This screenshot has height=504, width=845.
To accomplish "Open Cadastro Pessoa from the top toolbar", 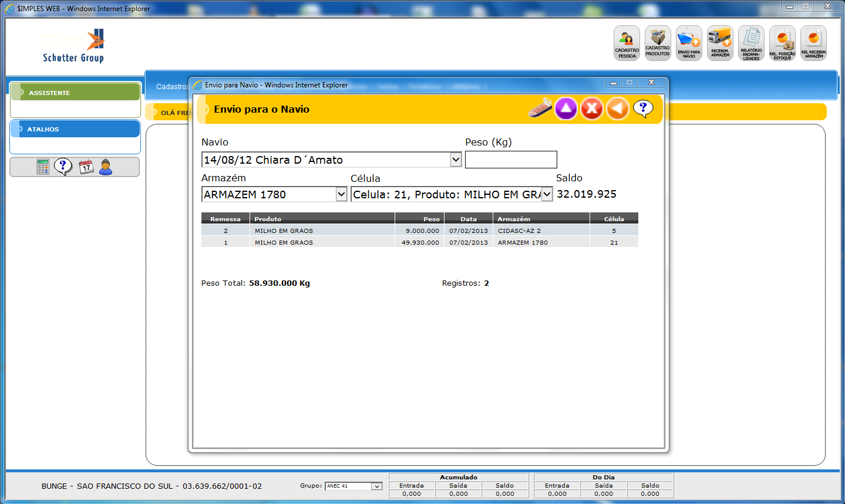I will coord(627,43).
